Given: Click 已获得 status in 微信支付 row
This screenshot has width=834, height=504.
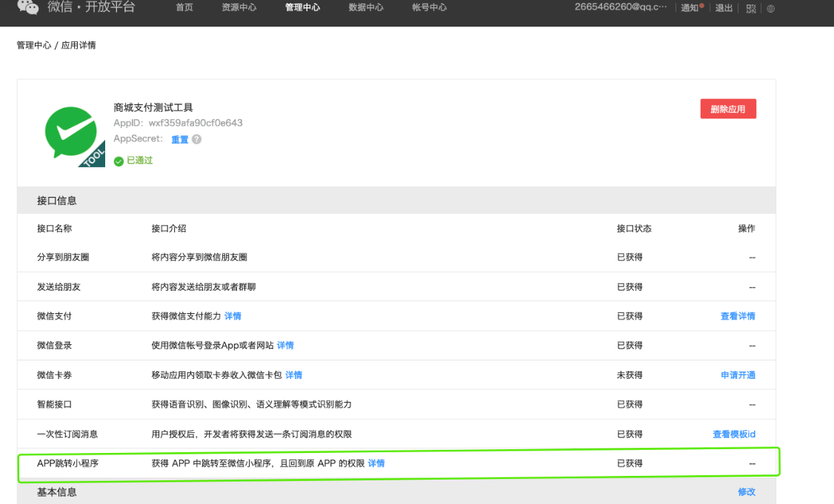Looking at the screenshot, I should tap(630, 316).
